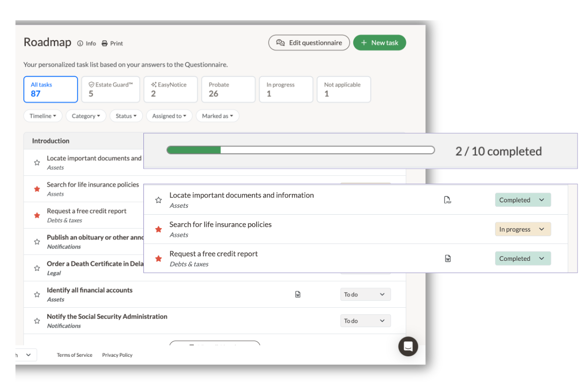This screenshot has height=386, width=588.
Task: Open the language selector in footer
Action: pos(26,355)
